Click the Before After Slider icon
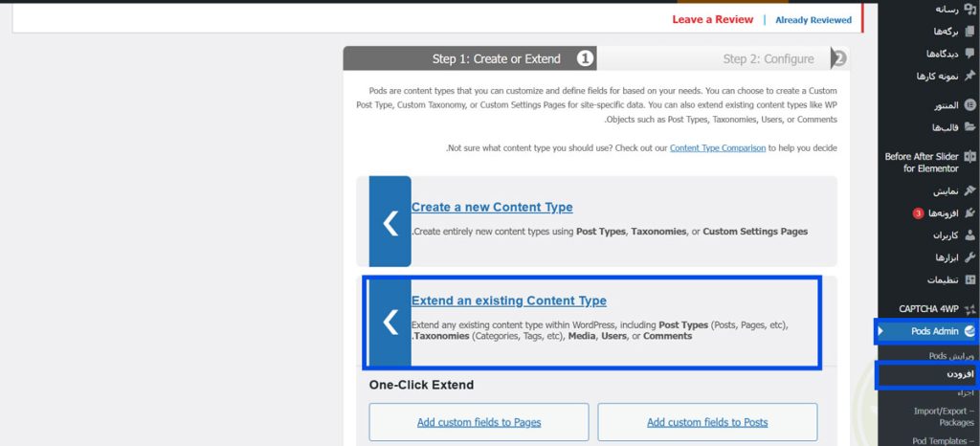This screenshot has height=446, width=980. (969, 156)
